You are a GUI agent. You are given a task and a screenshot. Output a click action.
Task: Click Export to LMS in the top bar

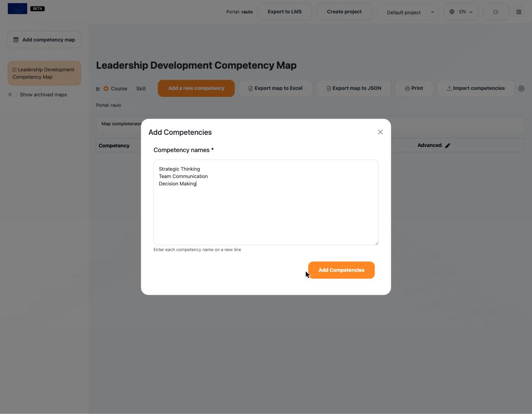point(285,12)
